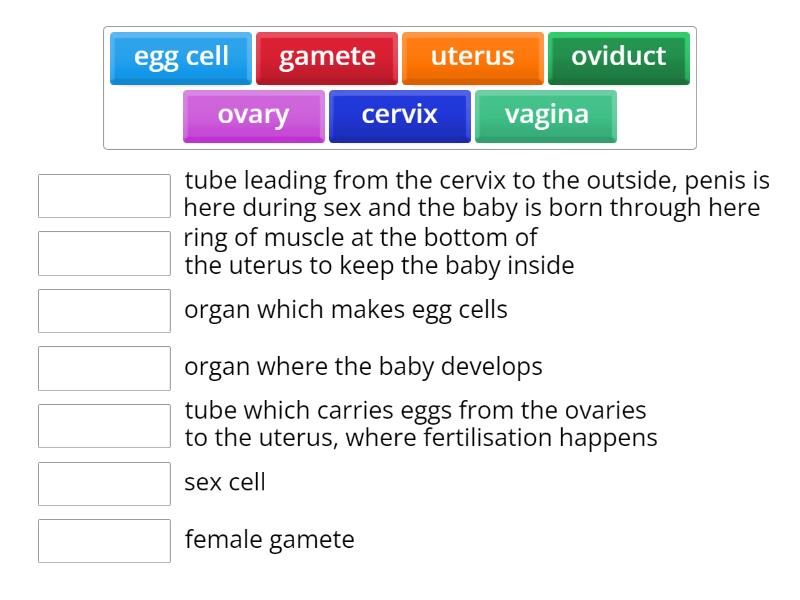This screenshot has height=600, width=800.
Task: Select the 'vagina' word tile
Action: click(545, 114)
